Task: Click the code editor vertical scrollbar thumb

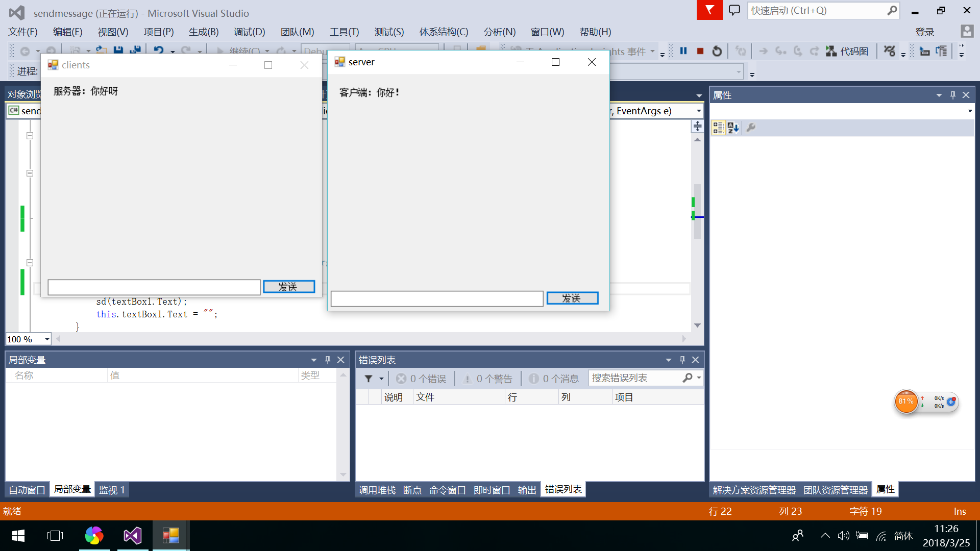Action: point(697,211)
